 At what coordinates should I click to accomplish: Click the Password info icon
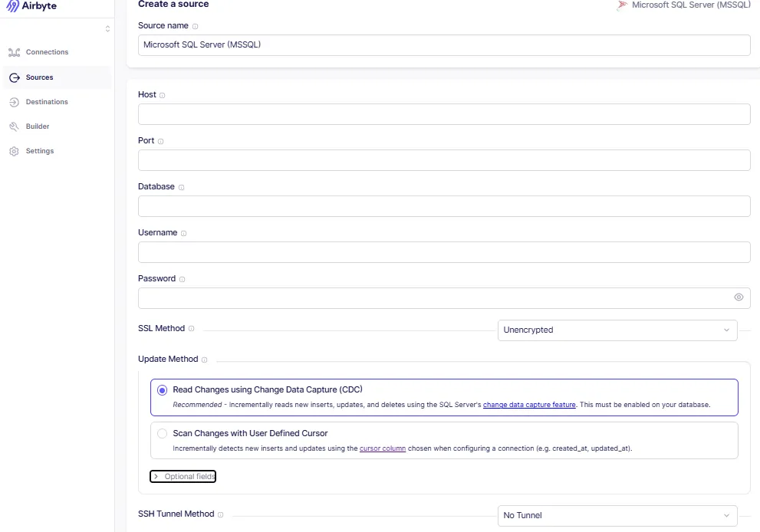183,280
